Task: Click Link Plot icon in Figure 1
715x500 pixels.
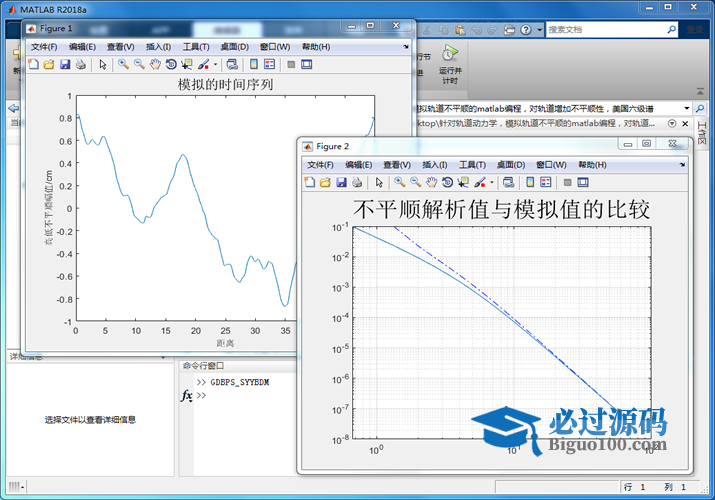Action: pyautogui.click(x=232, y=64)
